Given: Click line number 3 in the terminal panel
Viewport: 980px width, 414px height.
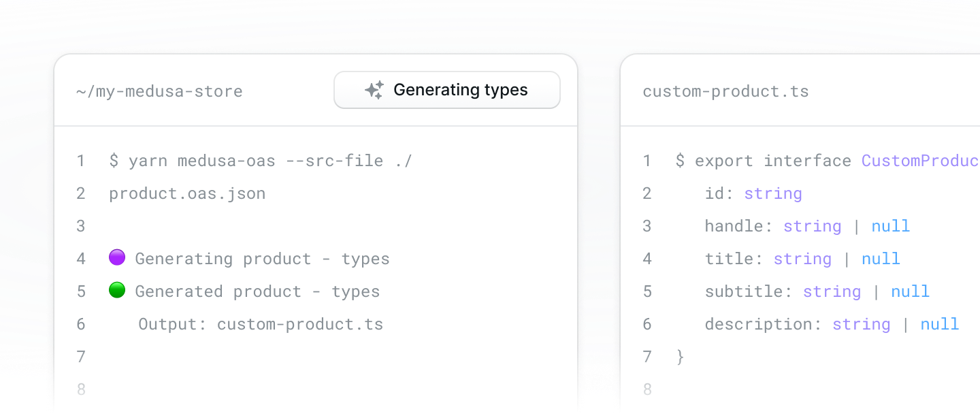Looking at the screenshot, I should 81,226.
